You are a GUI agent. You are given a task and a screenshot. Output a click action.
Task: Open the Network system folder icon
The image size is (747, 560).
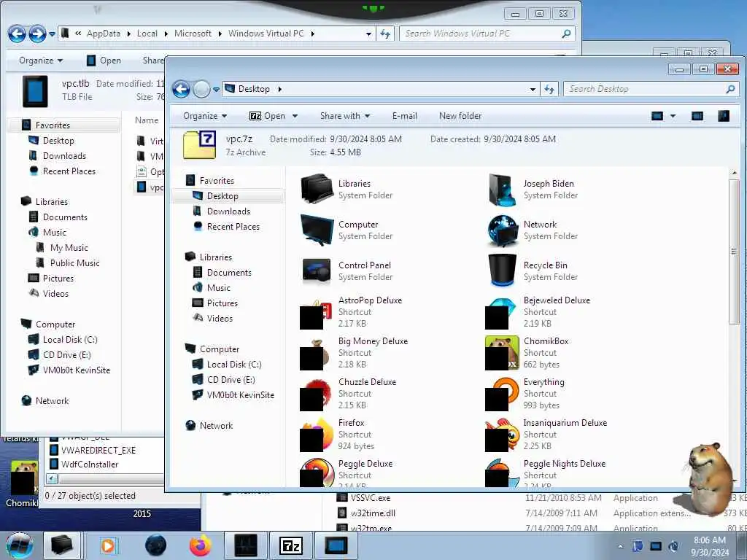coord(502,230)
